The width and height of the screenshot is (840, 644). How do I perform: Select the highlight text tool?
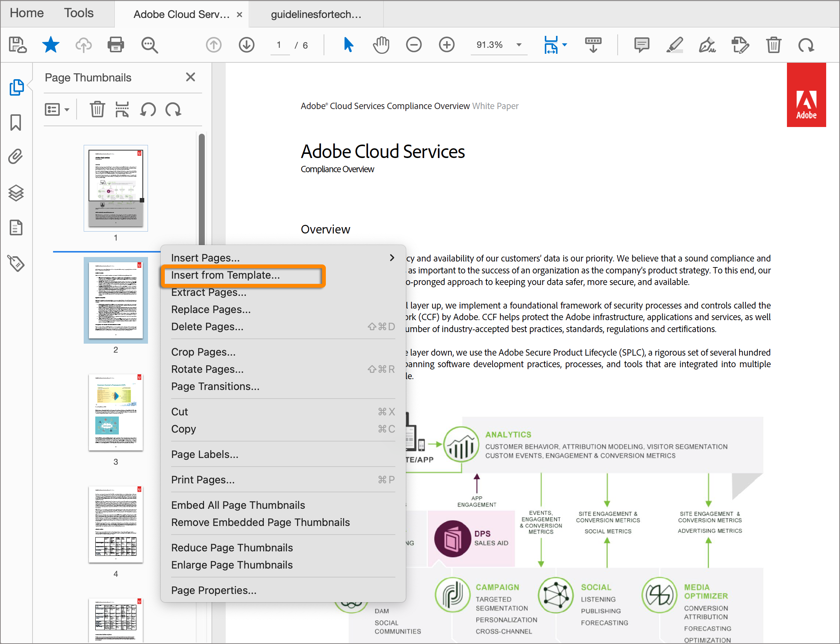[x=674, y=45]
